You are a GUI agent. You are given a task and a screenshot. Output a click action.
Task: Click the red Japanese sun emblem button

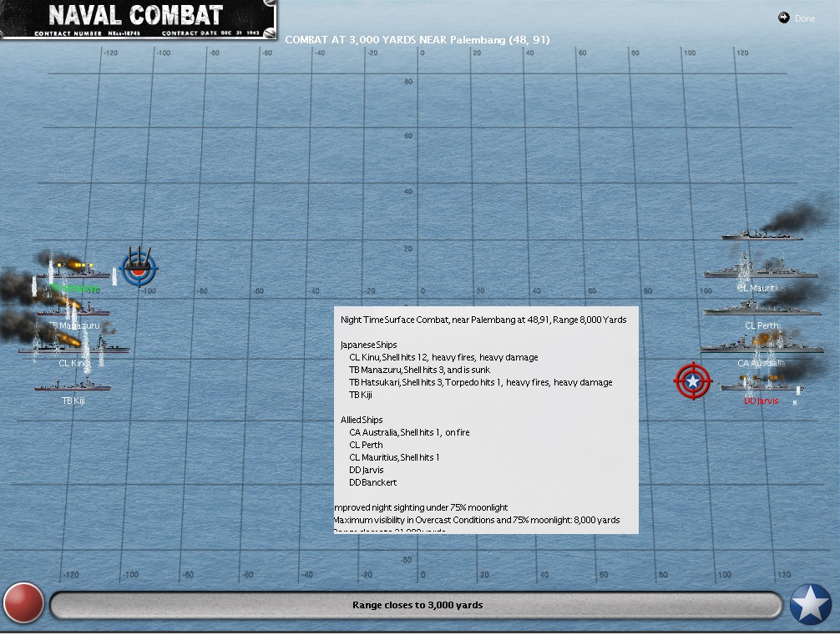(x=23, y=603)
